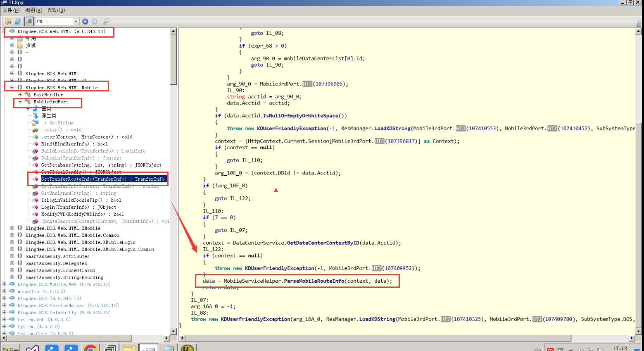The image size is (644, 351).
Task: Click the 'goto IL_122;' statement in the code
Action: click(x=233, y=198)
